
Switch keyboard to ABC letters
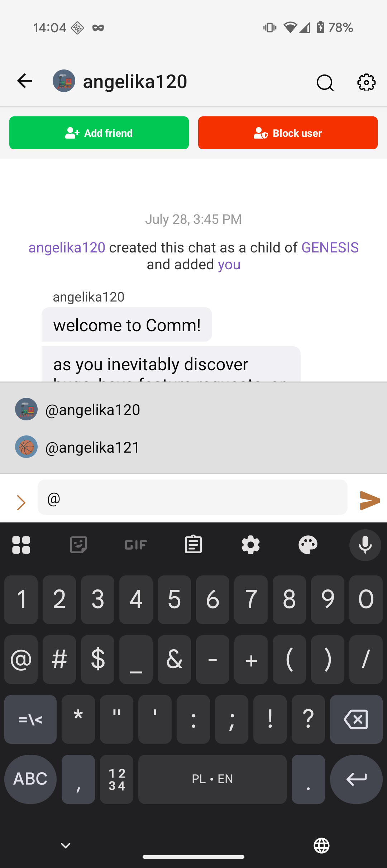tap(30, 779)
